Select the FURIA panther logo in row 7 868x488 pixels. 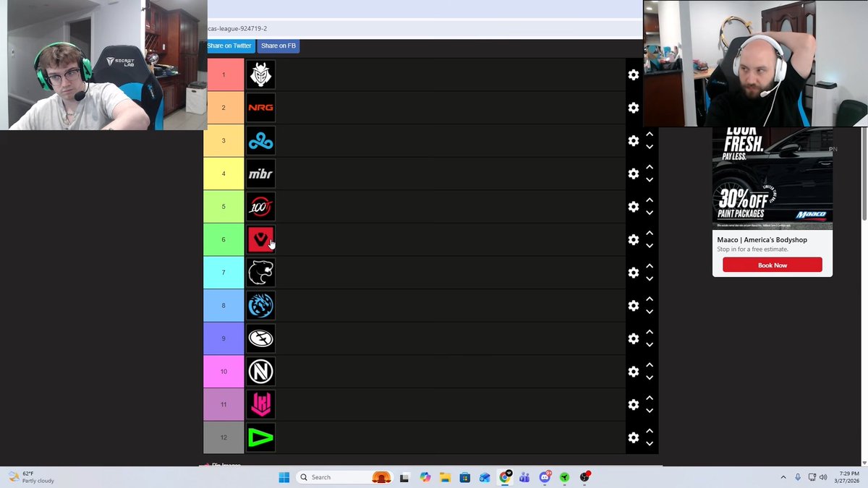tap(260, 273)
